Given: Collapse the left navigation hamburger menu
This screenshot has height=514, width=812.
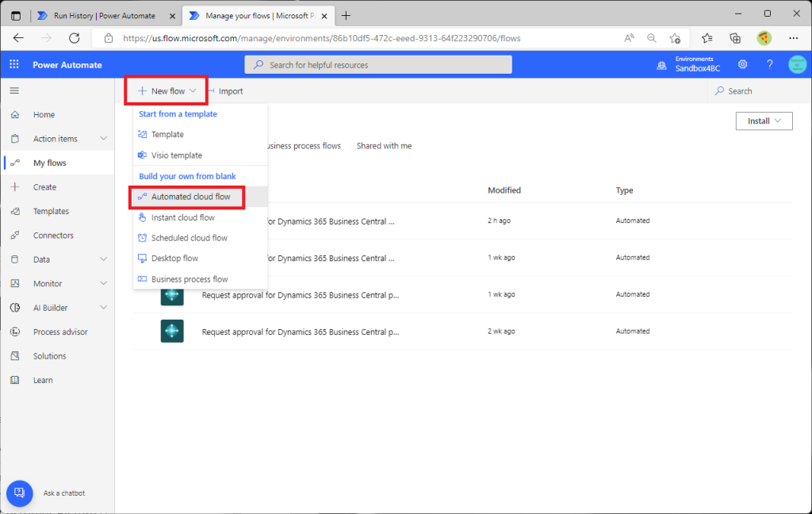Looking at the screenshot, I should [14, 90].
